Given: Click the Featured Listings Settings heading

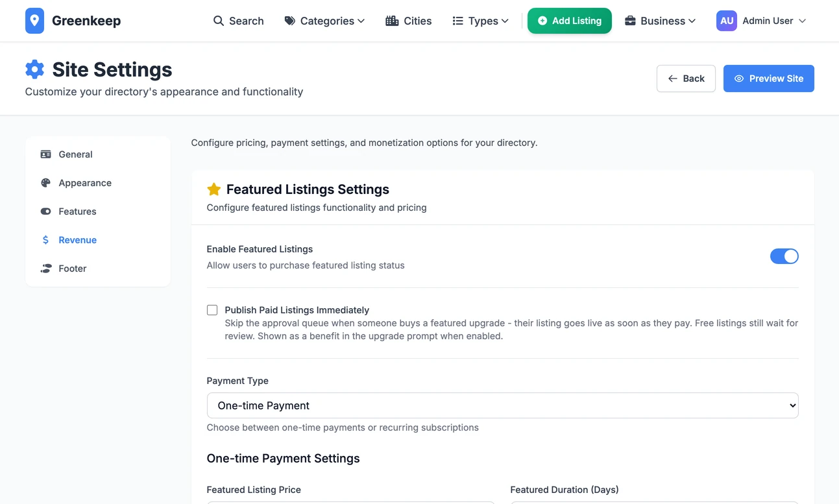Looking at the screenshot, I should [308, 189].
